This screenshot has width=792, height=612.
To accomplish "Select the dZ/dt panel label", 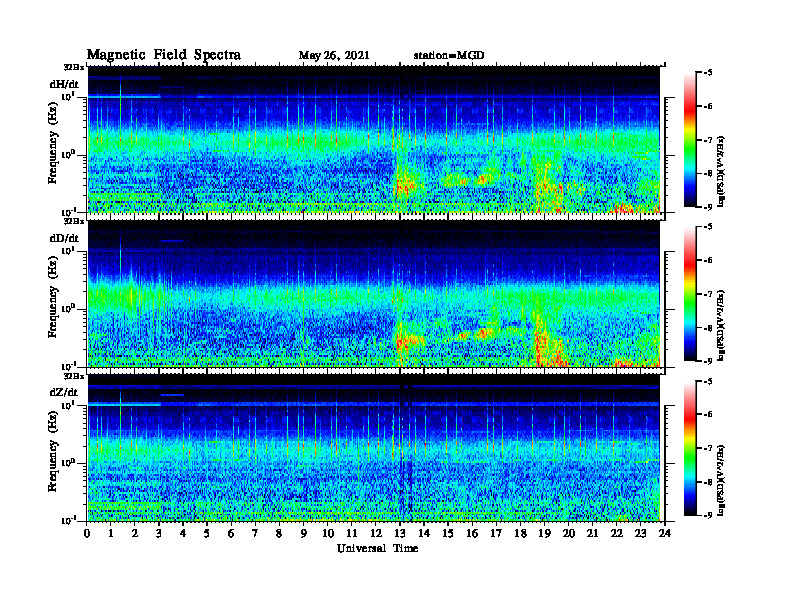I will [x=64, y=392].
